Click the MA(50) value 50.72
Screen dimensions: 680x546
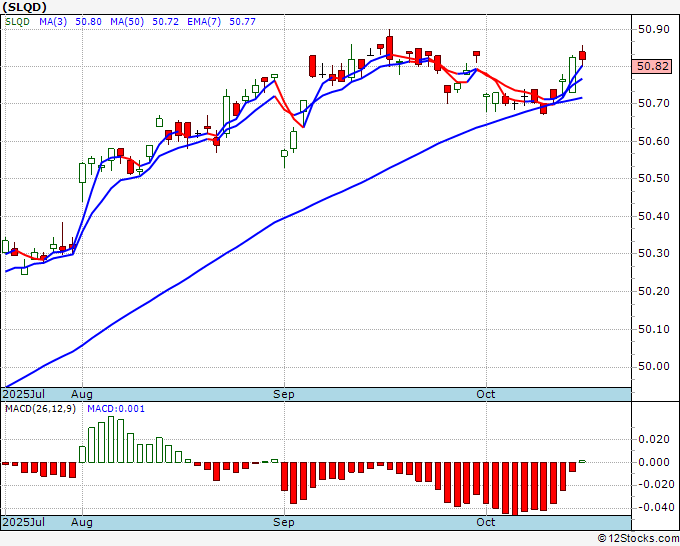point(165,22)
